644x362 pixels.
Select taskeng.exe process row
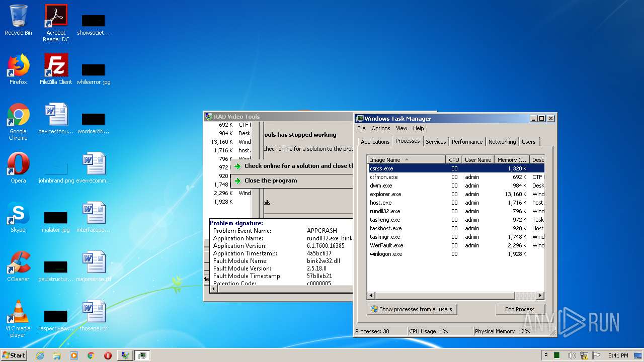click(x=456, y=220)
